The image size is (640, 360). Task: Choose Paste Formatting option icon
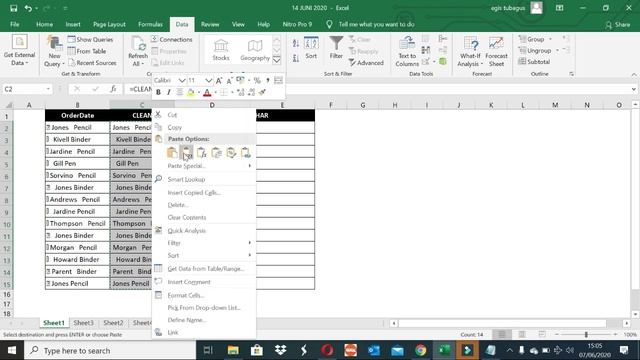point(231,153)
